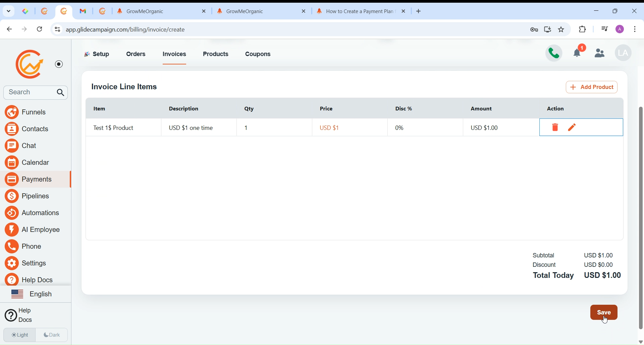Viewport: 644px width, 345px height.
Task: Save the invoice
Action: (604, 312)
